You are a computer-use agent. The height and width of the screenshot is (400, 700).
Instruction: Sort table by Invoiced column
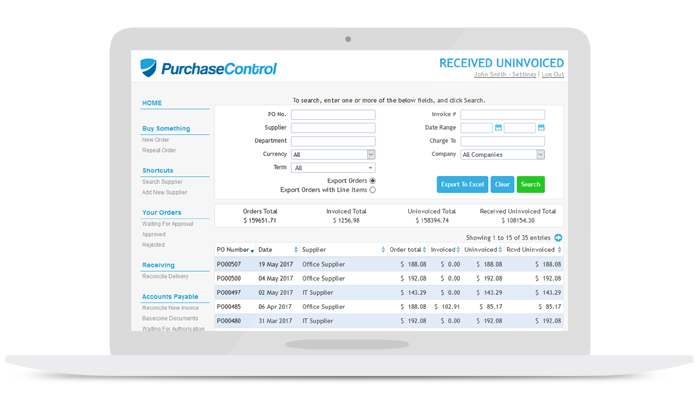(458, 250)
